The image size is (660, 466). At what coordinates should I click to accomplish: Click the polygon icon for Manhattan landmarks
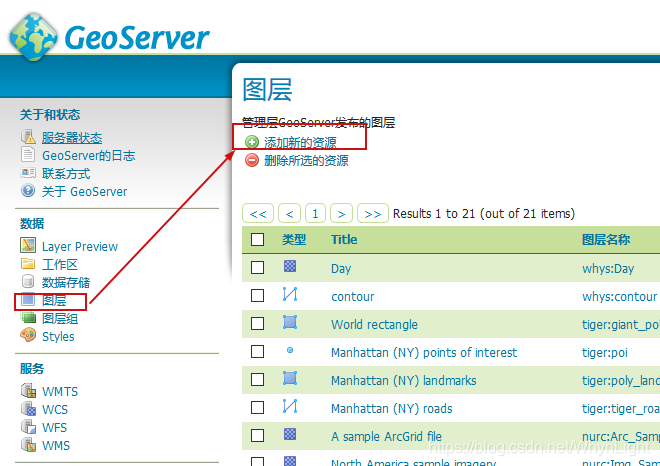[x=290, y=378]
